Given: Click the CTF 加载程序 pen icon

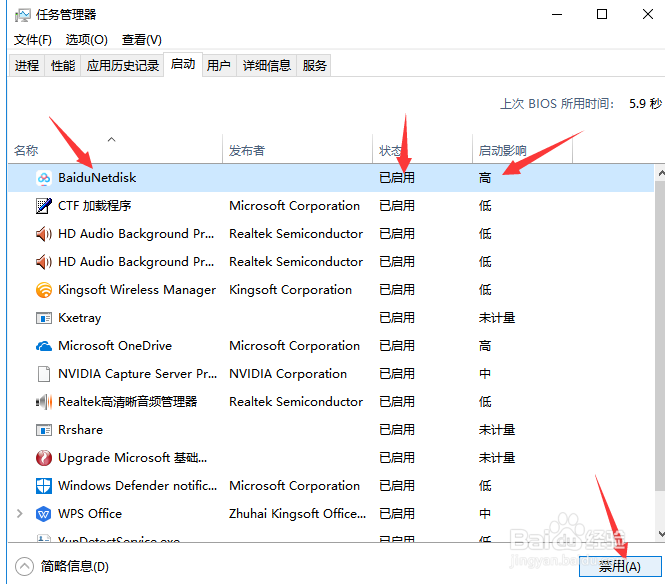Looking at the screenshot, I should pyautogui.click(x=44, y=206).
